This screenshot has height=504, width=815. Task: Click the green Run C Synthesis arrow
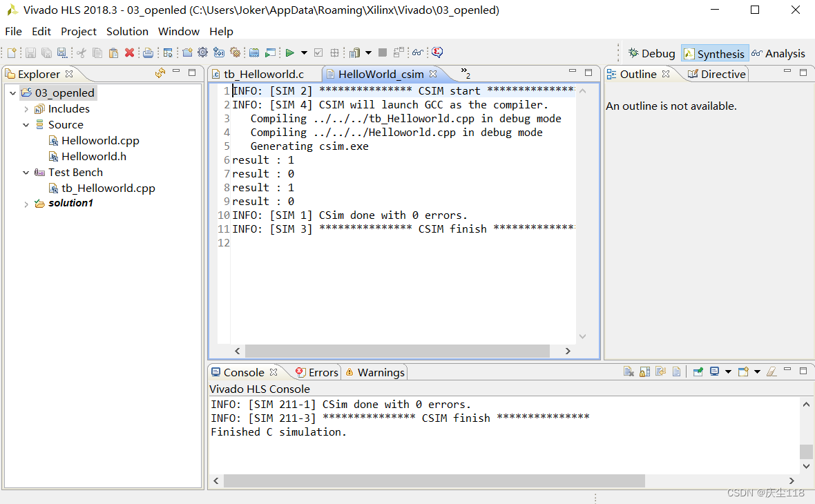[290, 52]
